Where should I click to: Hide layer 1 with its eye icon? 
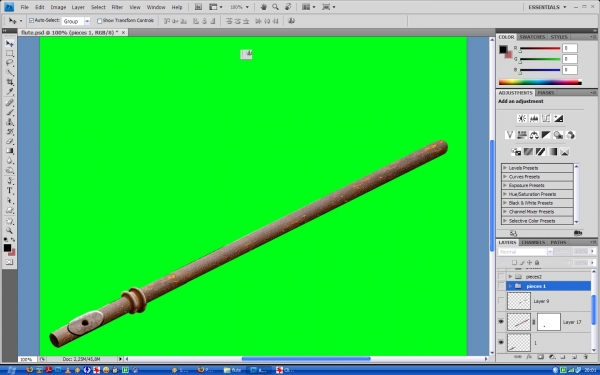(x=501, y=342)
